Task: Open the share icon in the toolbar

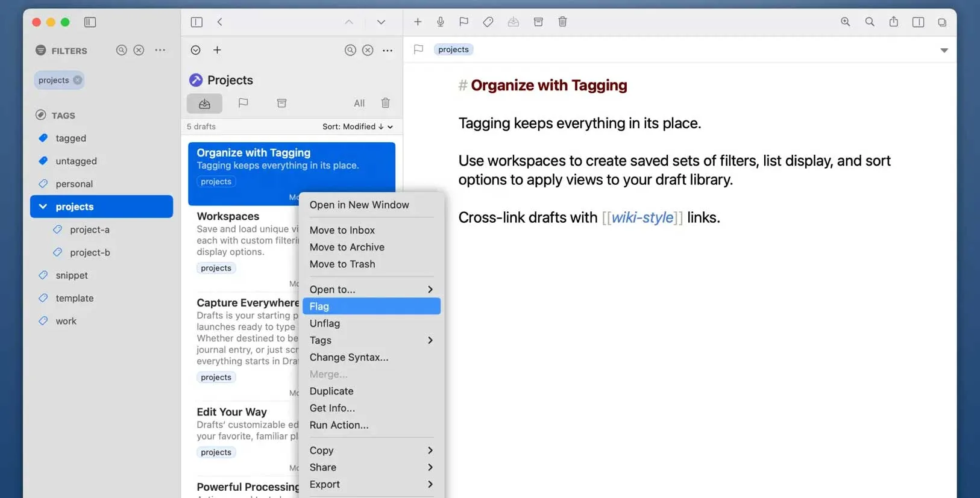Action: coord(893,22)
